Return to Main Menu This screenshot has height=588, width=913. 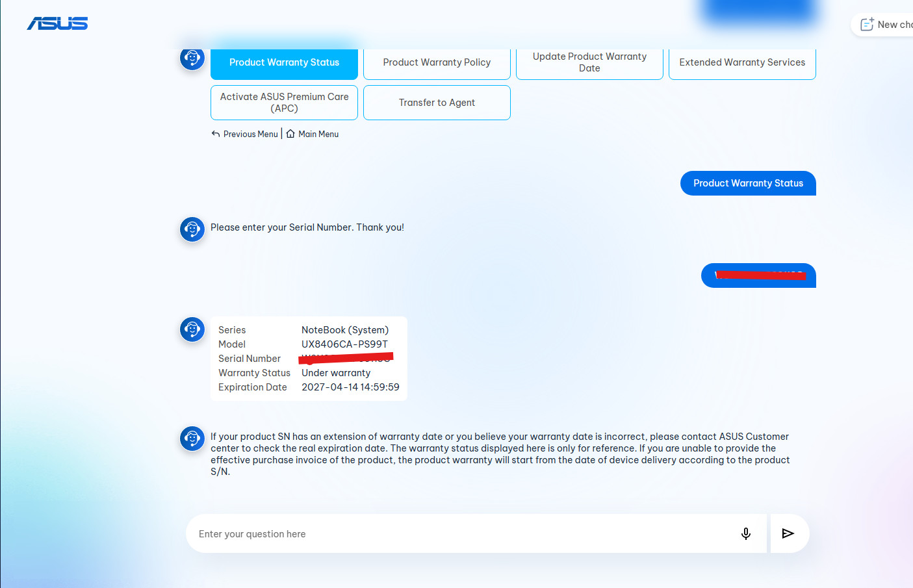(x=313, y=134)
